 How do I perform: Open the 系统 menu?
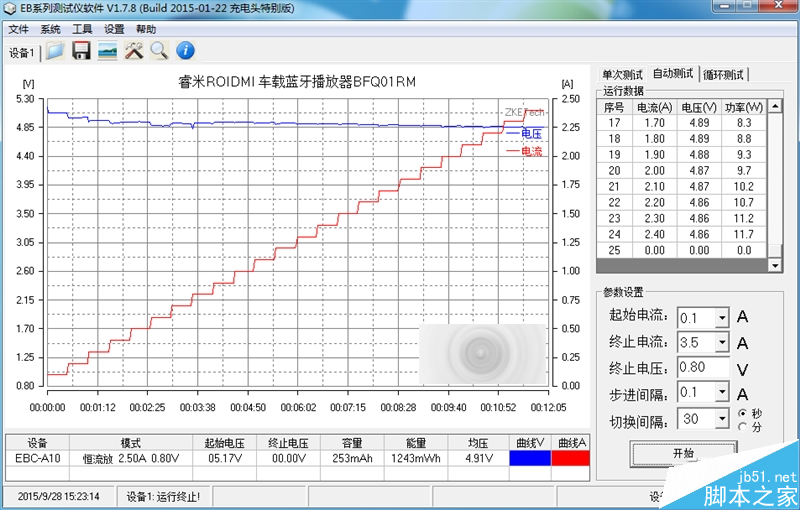coord(51,29)
